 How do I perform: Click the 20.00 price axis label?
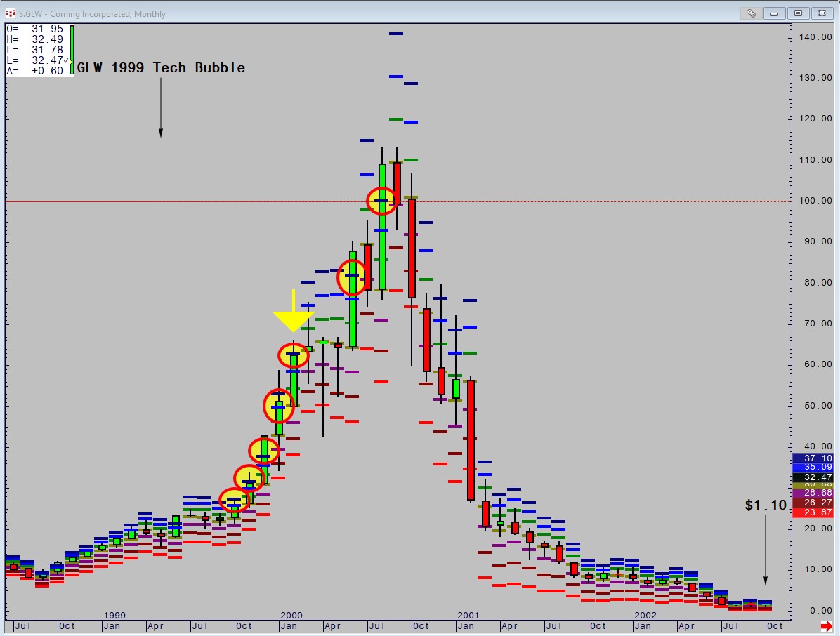click(x=818, y=529)
